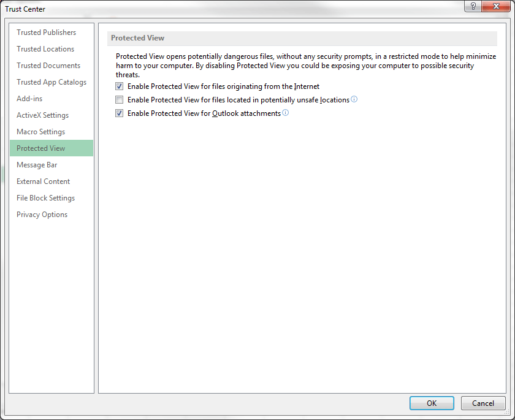Open the info tooltip for unsafe locations
This screenshot has width=515, height=420.
point(354,99)
